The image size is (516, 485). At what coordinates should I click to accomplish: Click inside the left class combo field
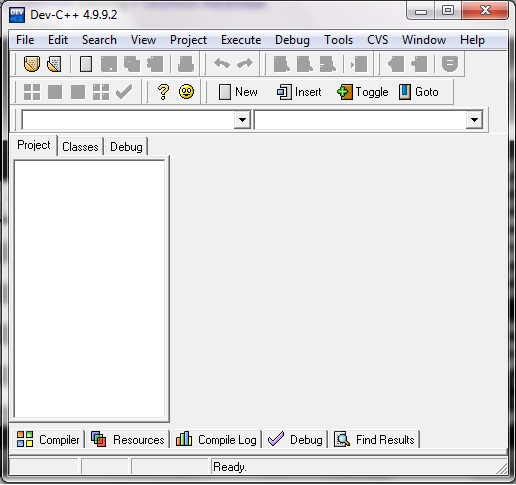point(128,120)
